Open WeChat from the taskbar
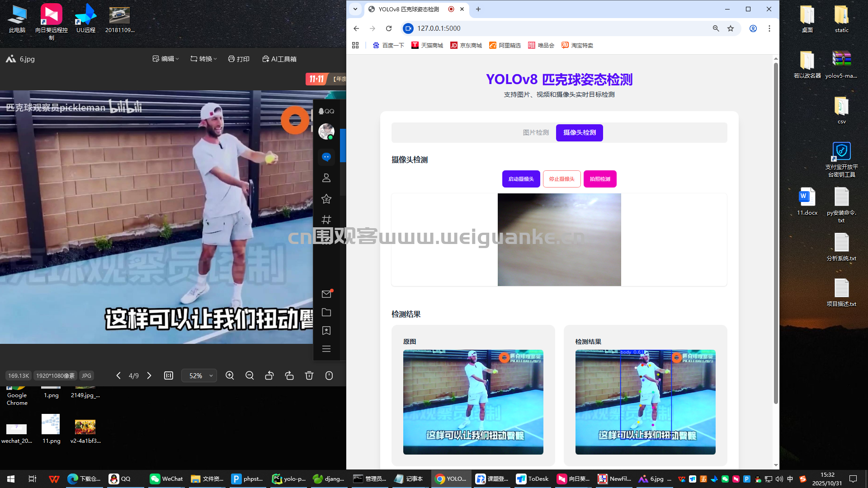The height and width of the screenshot is (488, 868). (x=166, y=479)
